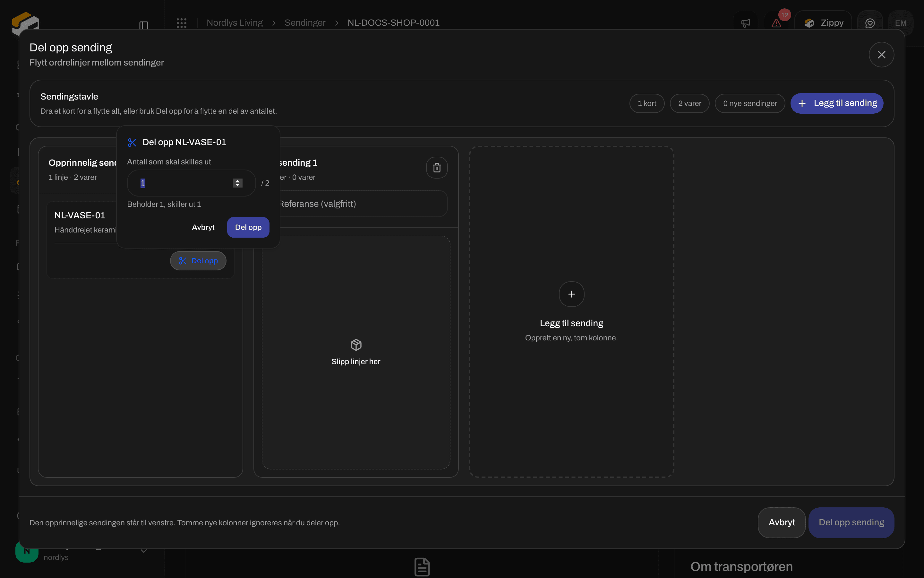The width and height of the screenshot is (924, 578).
Task: Confirm Del opp in the NL-VASE-01 popover
Action: (x=248, y=227)
